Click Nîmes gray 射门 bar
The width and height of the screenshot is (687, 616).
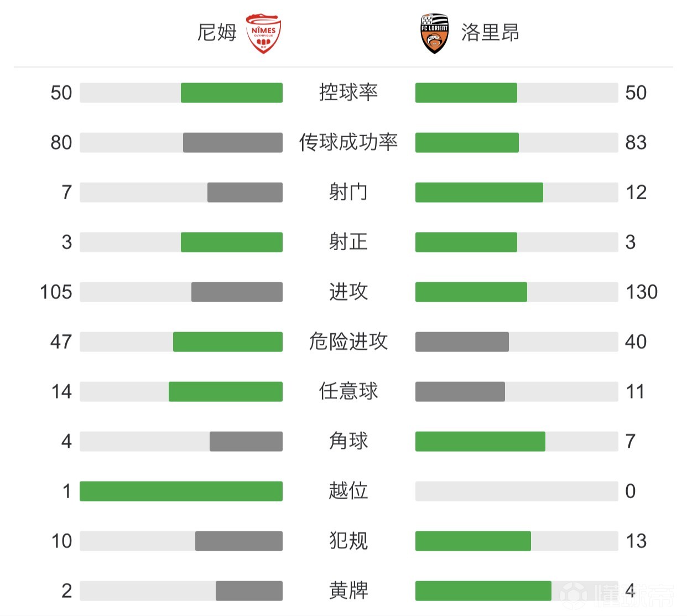[245, 192]
